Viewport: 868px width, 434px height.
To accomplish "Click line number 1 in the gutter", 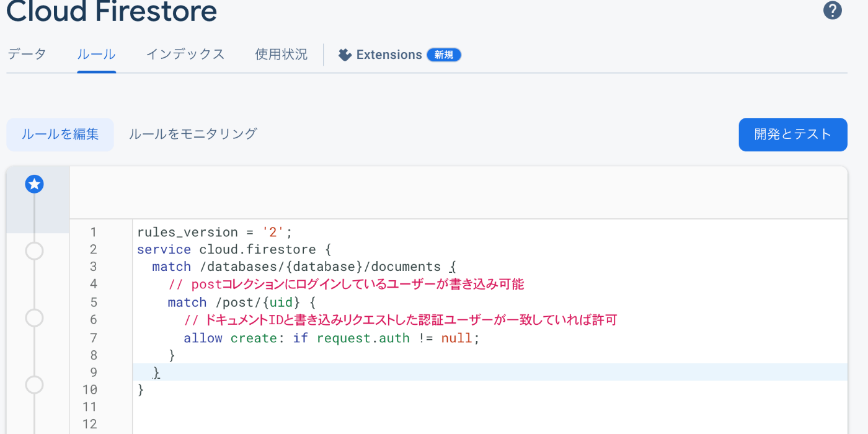I will click(x=94, y=232).
